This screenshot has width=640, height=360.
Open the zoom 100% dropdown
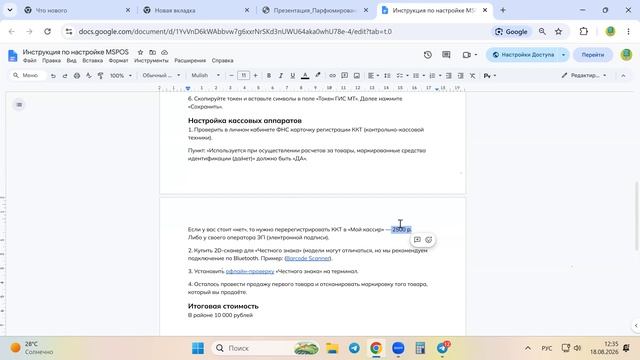tap(121, 76)
